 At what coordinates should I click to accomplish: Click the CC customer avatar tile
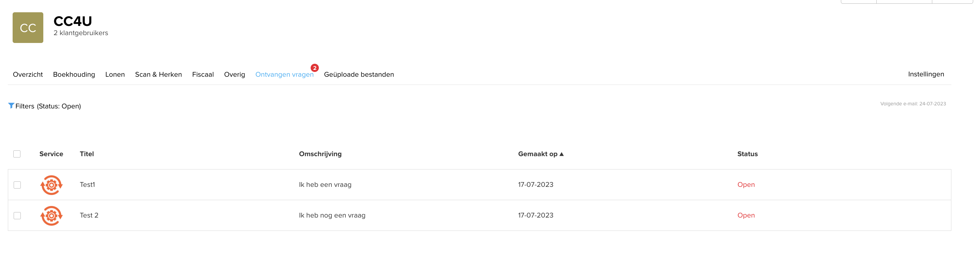(28, 27)
